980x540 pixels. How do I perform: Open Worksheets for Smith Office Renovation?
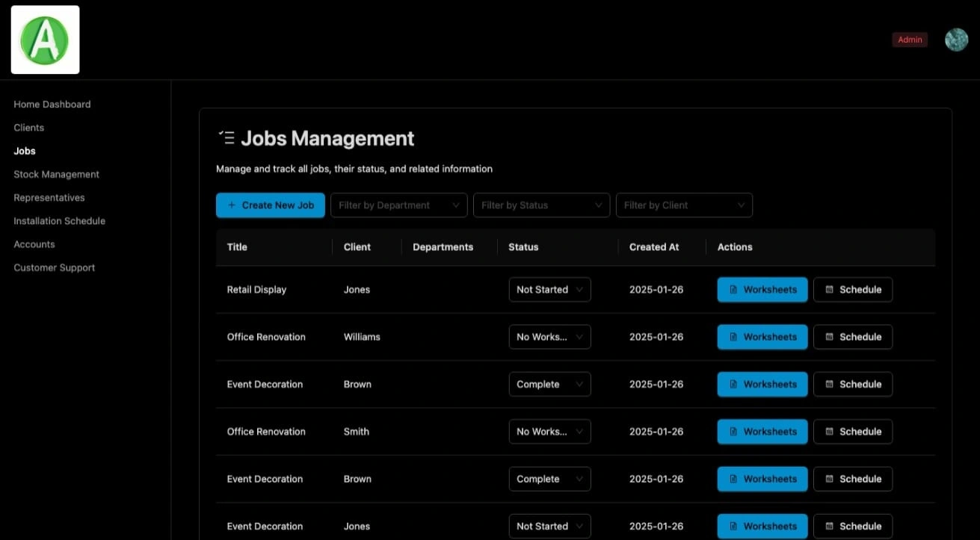coord(762,432)
